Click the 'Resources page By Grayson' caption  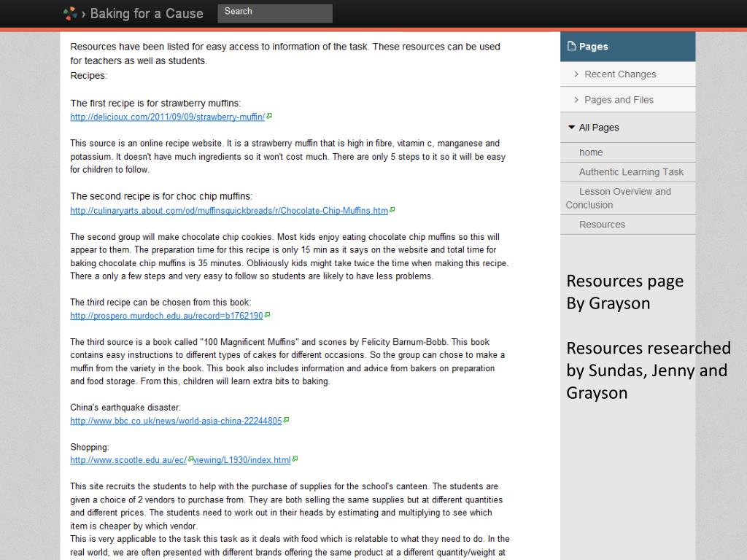click(x=624, y=292)
